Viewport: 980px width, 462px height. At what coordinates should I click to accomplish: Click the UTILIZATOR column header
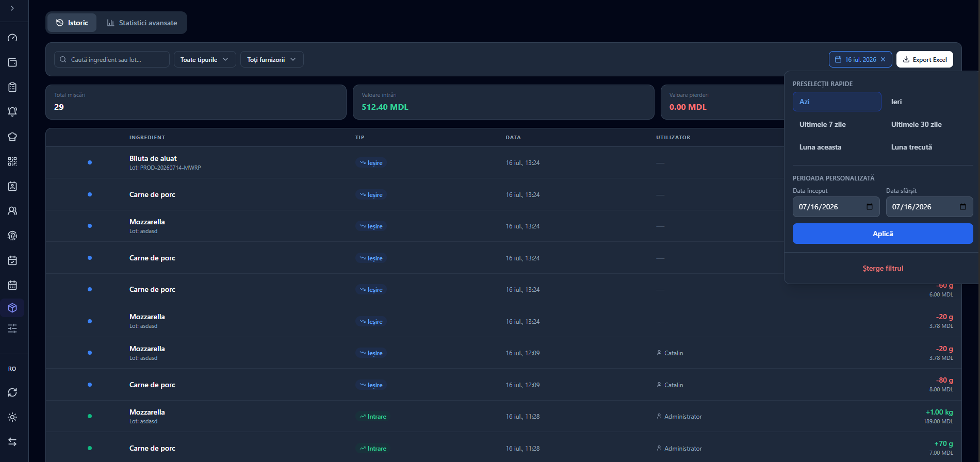coord(673,138)
